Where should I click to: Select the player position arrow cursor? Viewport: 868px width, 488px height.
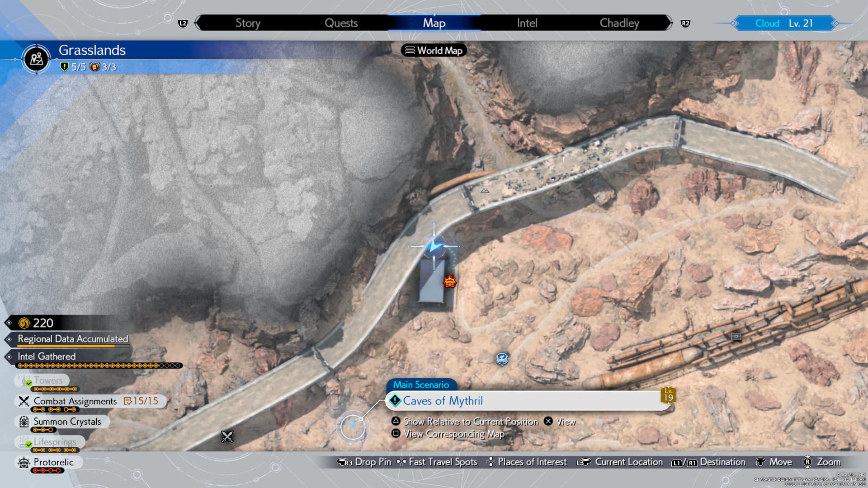(434, 246)
